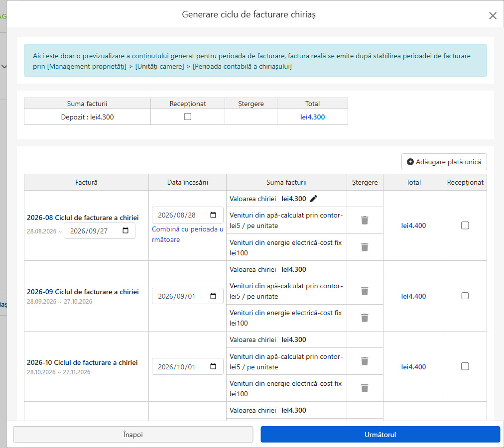The height and width of the screenshot is (448, 504).
Task: Delete water income row in 2026-09 cycle
Action: point(365,291)
